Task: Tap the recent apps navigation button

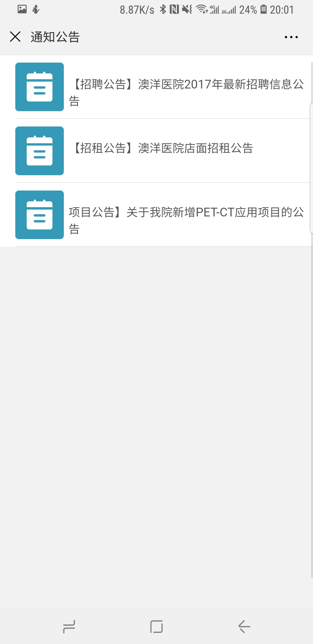Action: [x=69, y=627]
